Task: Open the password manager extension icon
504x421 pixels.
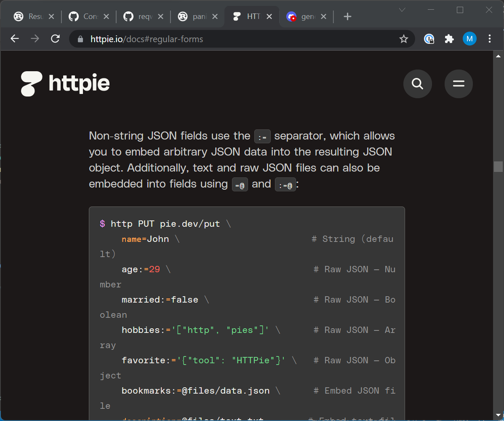Action: 429,39
